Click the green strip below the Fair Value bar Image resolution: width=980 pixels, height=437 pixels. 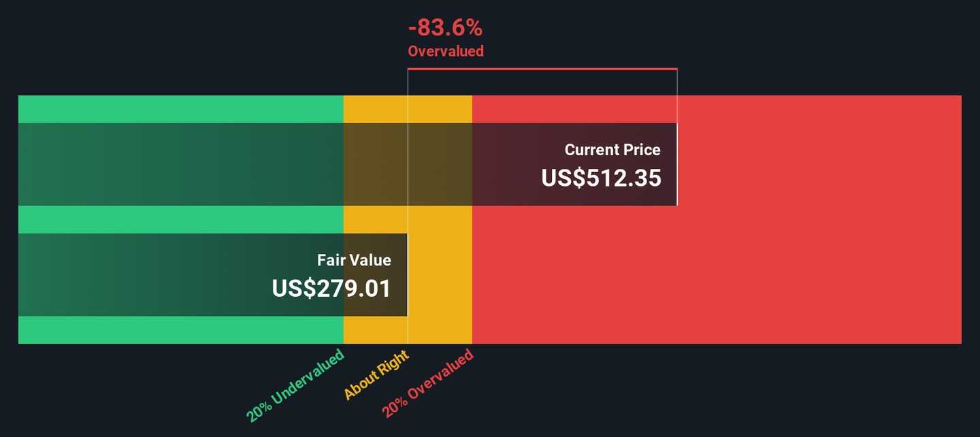180,330
